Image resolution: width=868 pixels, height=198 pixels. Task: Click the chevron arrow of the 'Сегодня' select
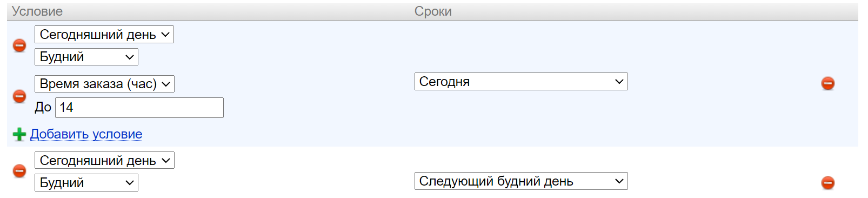(619, 82)
